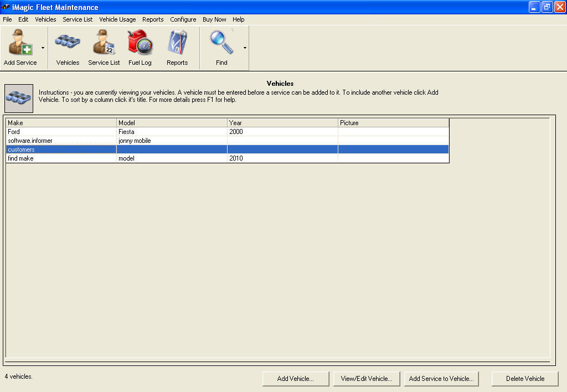This screenshot has width=567, height=392.
Task: Expand the Add Service dropdown arrow
Action: 43,48
